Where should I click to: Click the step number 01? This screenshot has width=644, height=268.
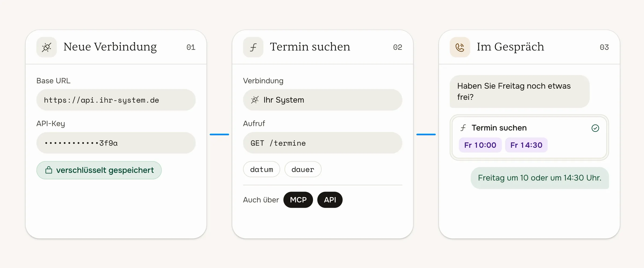coord(191,47)
